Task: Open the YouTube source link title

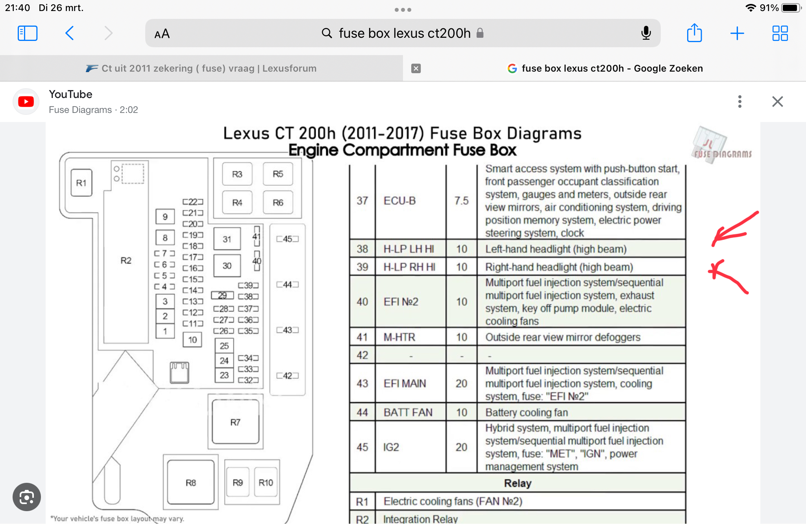Action: [x=70, y=94]
